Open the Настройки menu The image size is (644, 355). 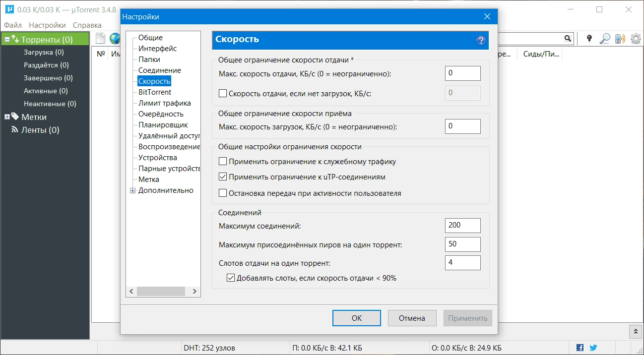(48, 24)
